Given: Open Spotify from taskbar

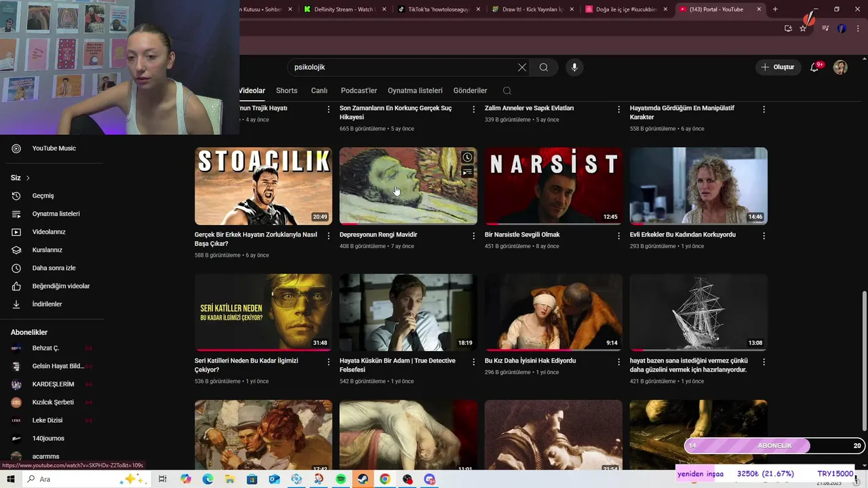Looking at the screenshot, I should [x=341, y=479].
